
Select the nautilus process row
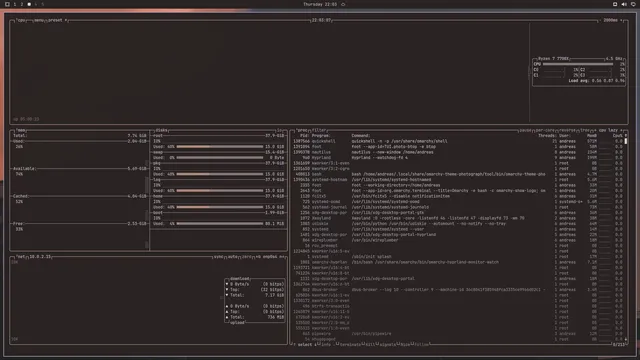coord(458,152)
